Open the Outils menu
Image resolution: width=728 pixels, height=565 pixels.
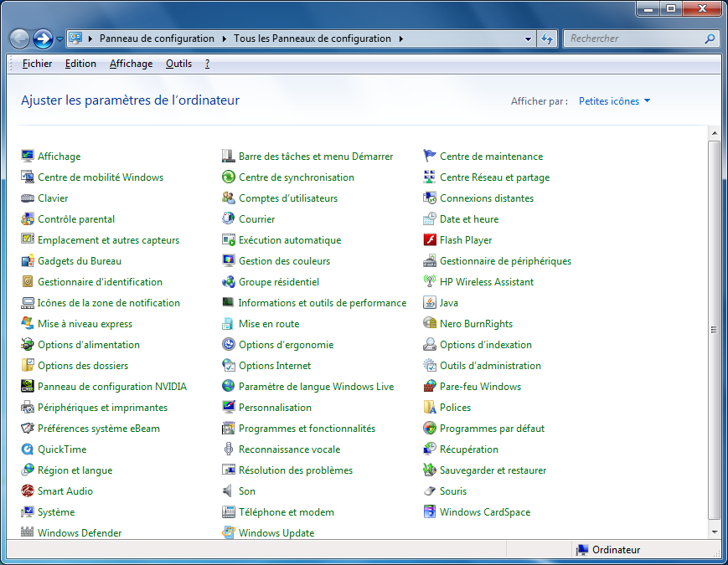[178, 64]
